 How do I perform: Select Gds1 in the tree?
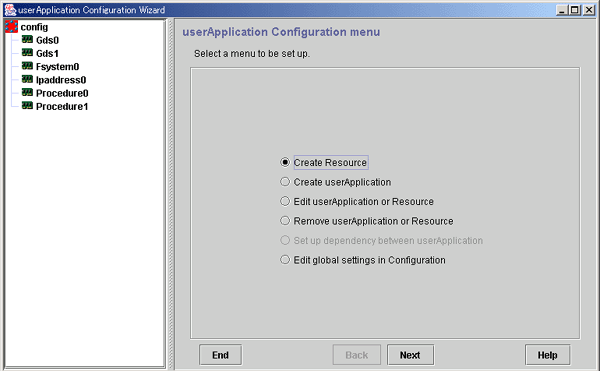pos(47,54)
